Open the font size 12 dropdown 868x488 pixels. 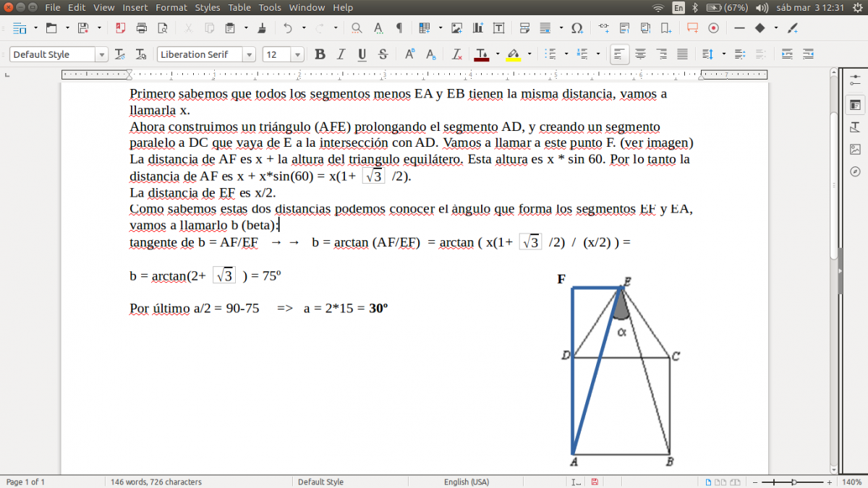[297, 55]
